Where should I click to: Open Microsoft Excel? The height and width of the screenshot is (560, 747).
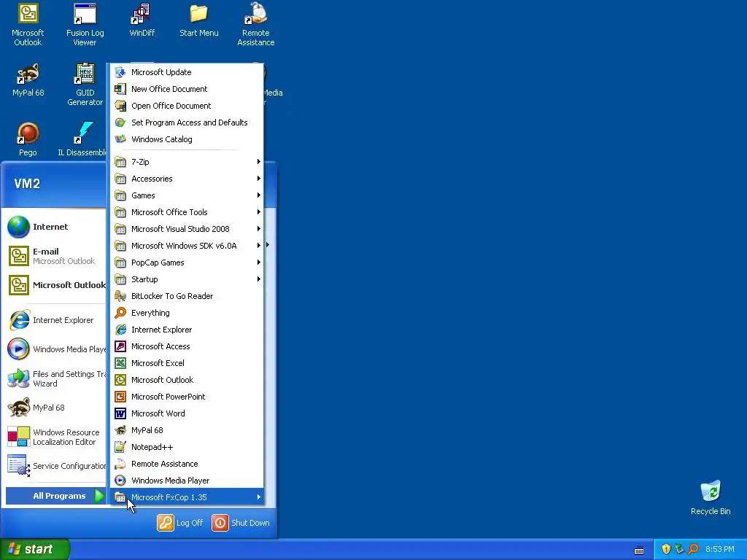point(187,363)
